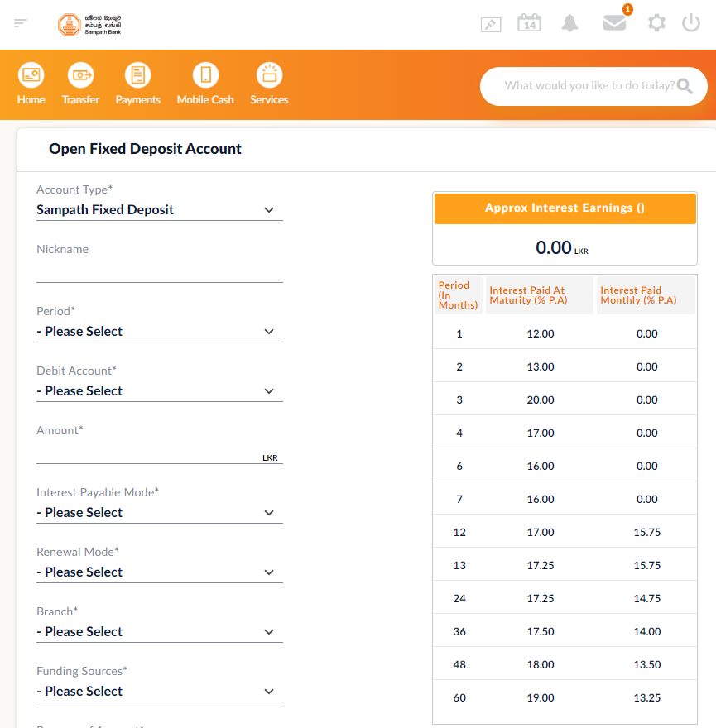Click the 17.50 maturity rate for 36 months
716x728 pixels.
click(x=541, y=631)
